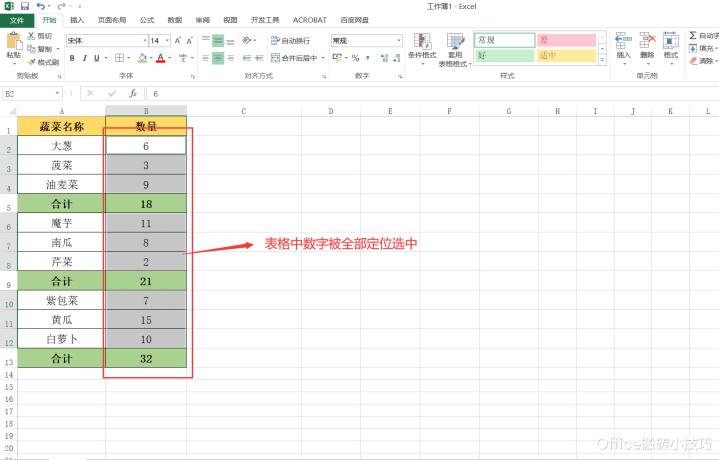
Task: Open the Font group dialog launcher
Action: coord(193,77)
